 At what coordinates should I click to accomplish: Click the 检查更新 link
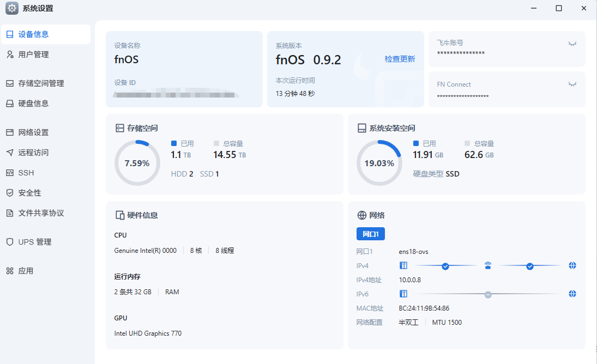pos(400,59)
